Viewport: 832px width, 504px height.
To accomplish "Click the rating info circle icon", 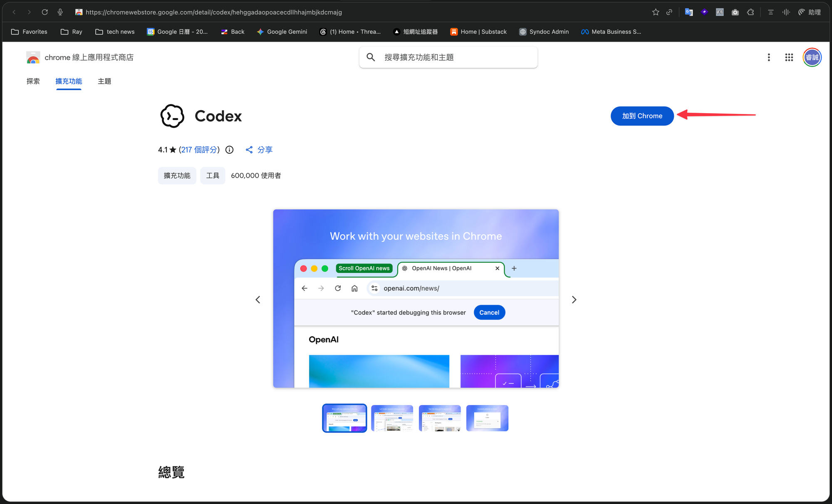I will point(229,150).
